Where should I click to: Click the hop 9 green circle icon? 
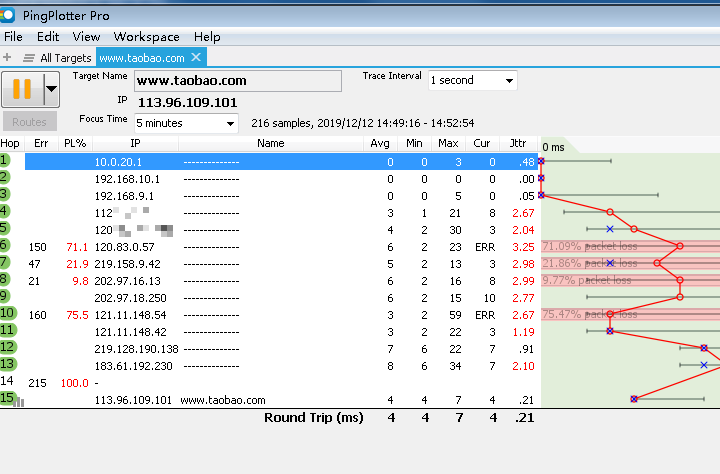tap(5, 296)
